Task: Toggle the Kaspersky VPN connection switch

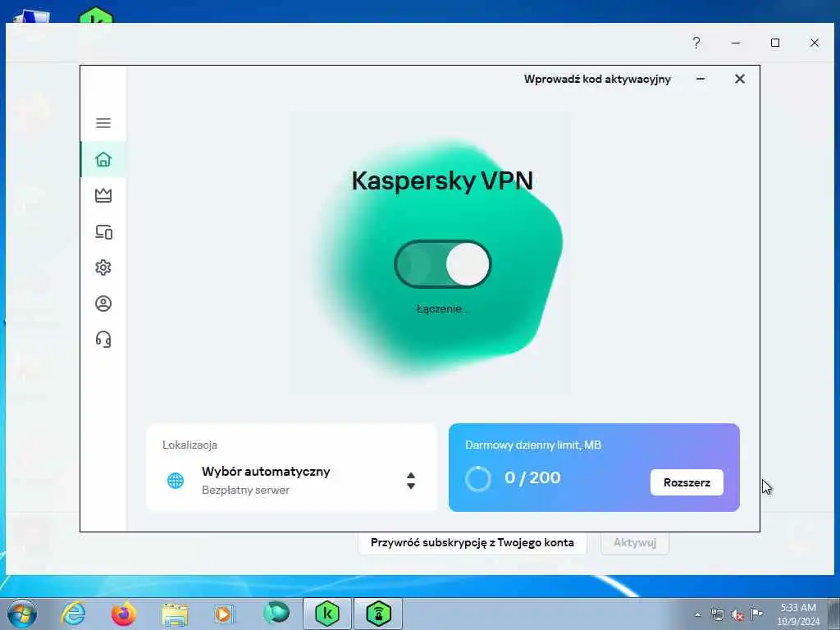Action: point(442,264)
